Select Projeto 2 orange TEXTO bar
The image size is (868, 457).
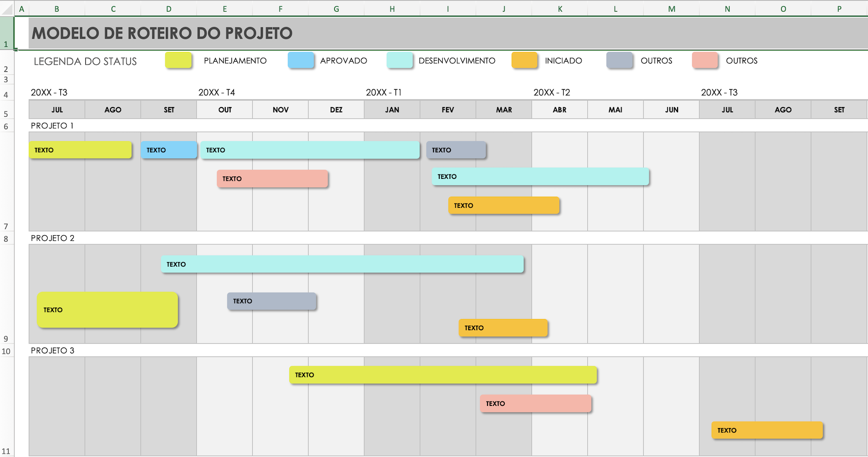click(x=503, y=328)
